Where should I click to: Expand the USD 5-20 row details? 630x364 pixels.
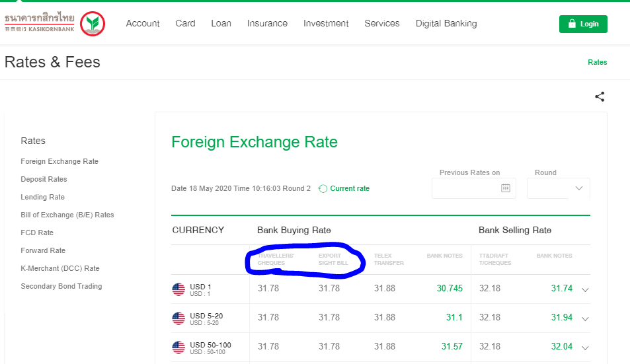tap(584, 318)
